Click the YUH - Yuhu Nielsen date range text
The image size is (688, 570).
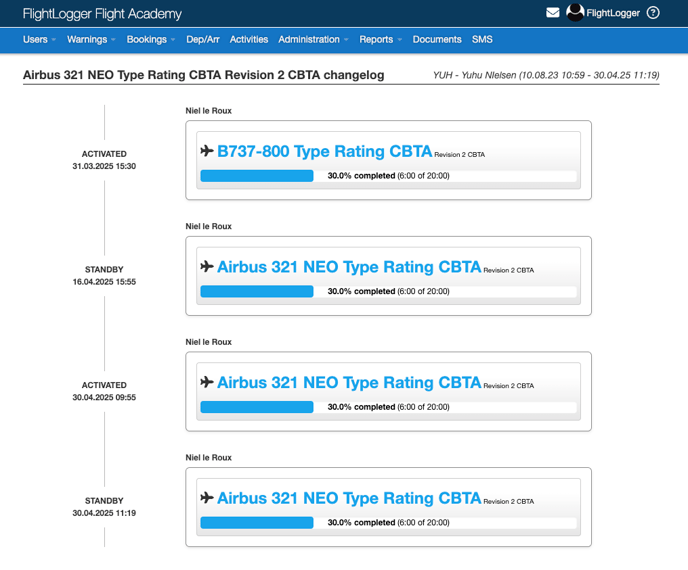point(546,75)
